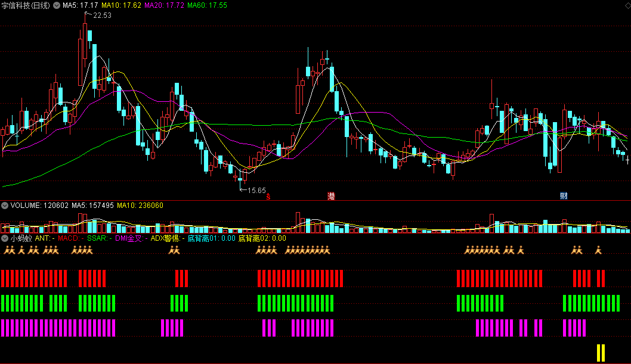Click the 底背离01: 0.00 label

(x=212, y=238)
